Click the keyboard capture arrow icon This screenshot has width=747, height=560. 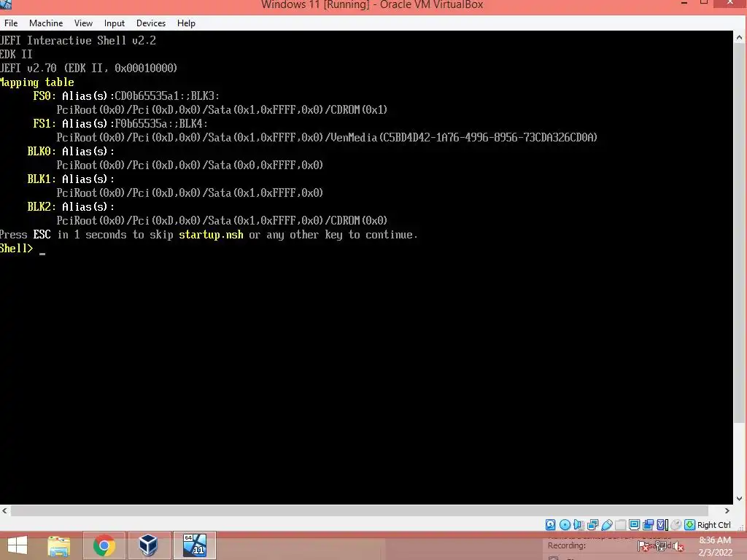click(x=689, y=525)
